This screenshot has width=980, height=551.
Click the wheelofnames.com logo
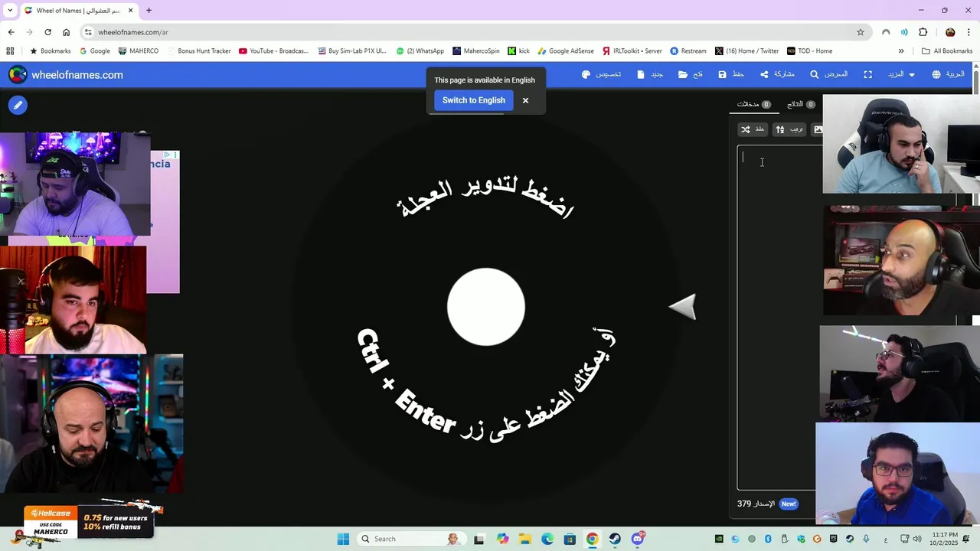click(66, 75)
